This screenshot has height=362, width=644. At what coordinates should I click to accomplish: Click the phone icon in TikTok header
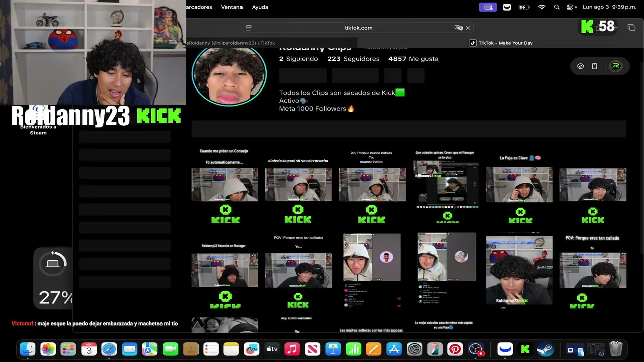594,66
